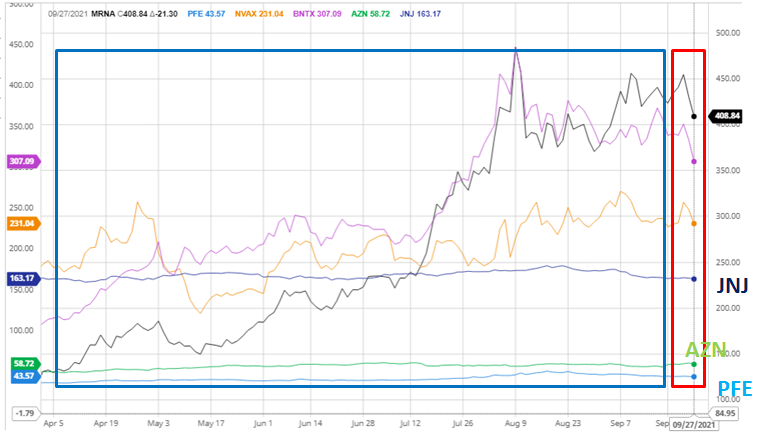769x436 pixels.
Task: Click the 350.00 left axis label
Action: (x=21, y=126)
